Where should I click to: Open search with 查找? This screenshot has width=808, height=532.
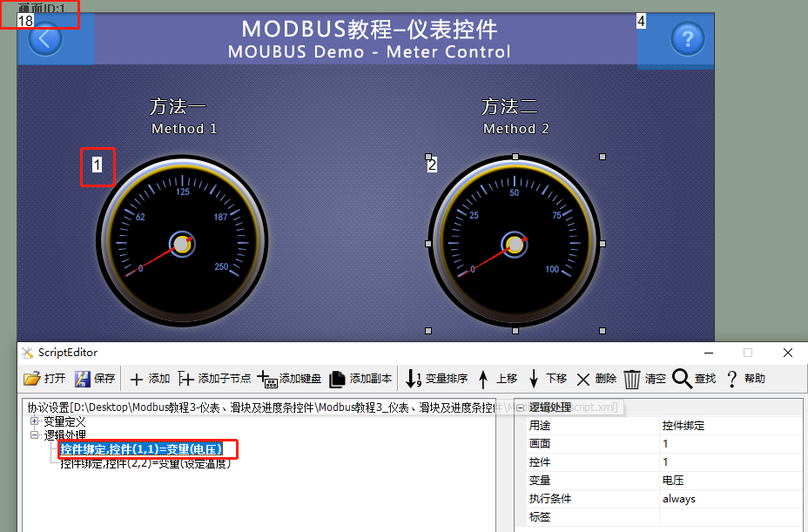pyautogui.click(x=695, y=379)
